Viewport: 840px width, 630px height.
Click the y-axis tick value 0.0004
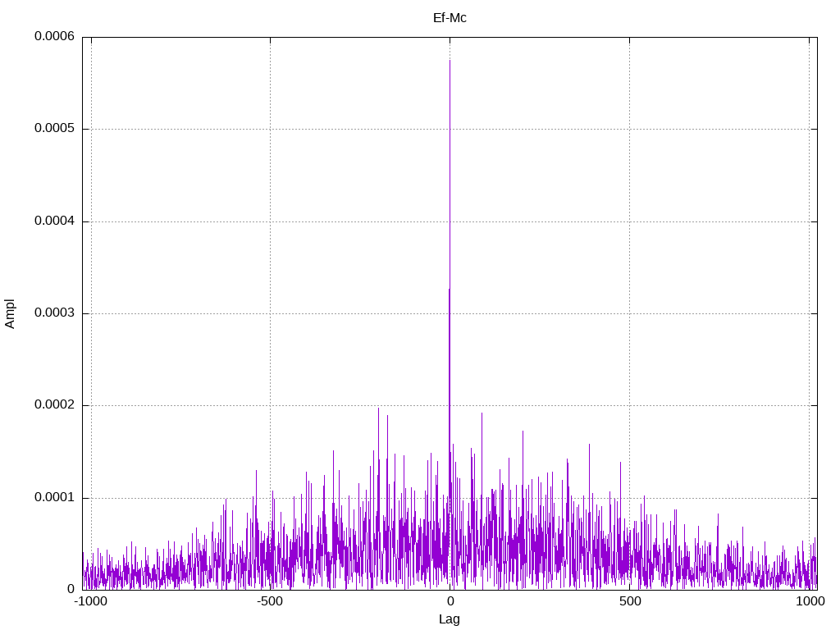click(x=55, y=221)
